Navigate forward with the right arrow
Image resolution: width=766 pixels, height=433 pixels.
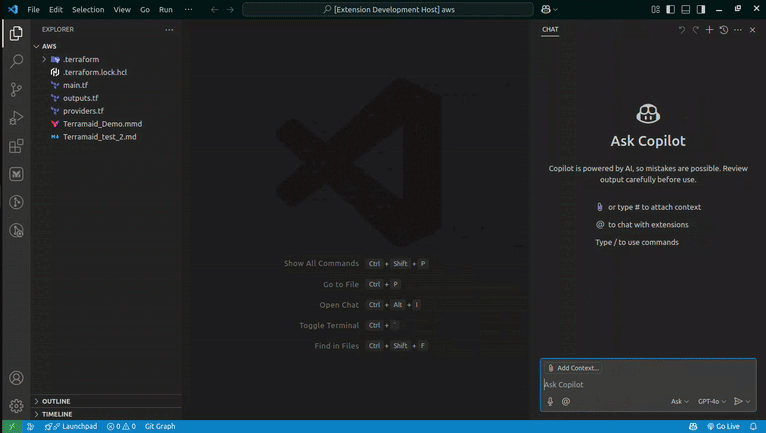pyautogui.click(x=230, y=9)
